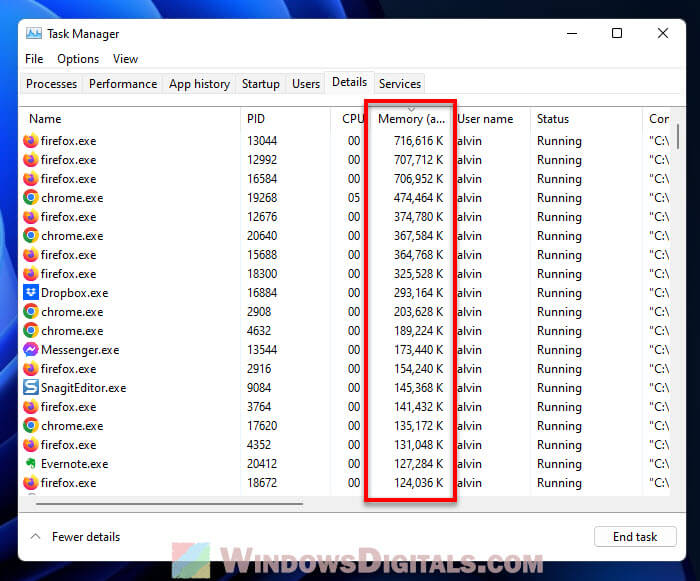
Task: Click the SnagitEditor icon in the list
Action: coord(30,388)
